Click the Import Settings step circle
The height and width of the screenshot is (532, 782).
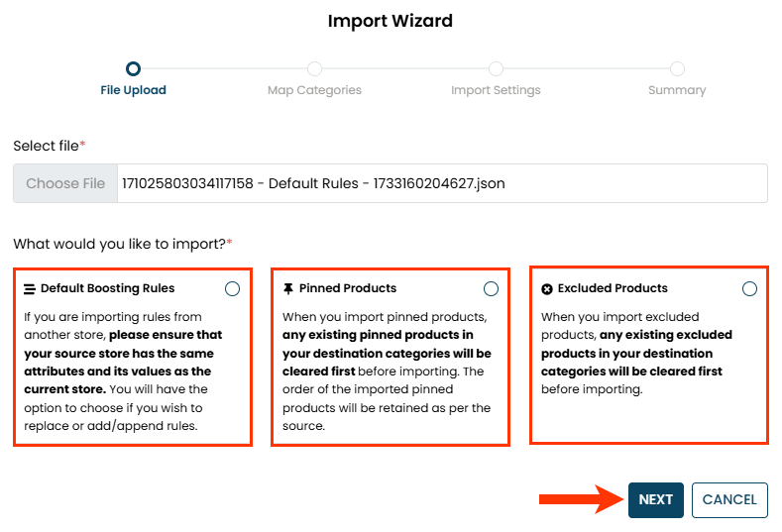pos(496,68)
